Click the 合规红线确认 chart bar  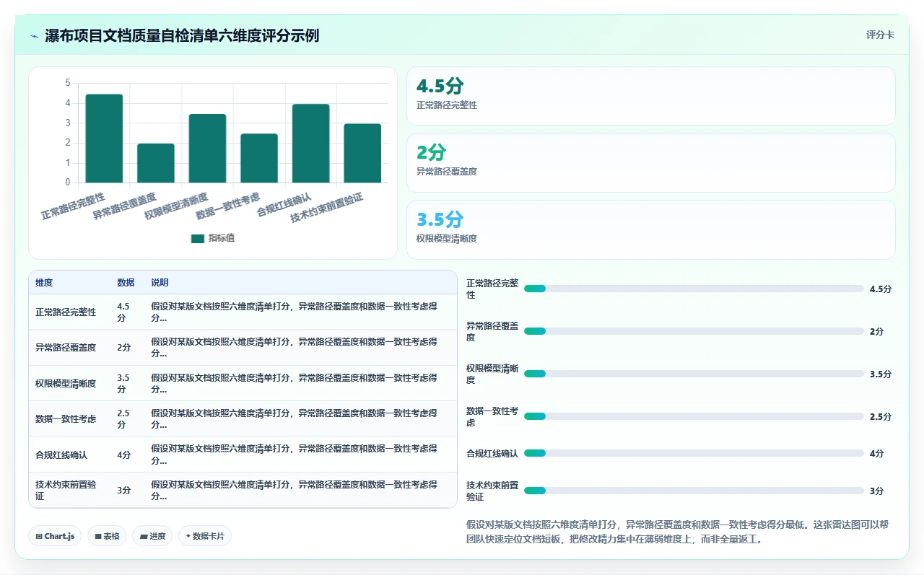[310, 144]
